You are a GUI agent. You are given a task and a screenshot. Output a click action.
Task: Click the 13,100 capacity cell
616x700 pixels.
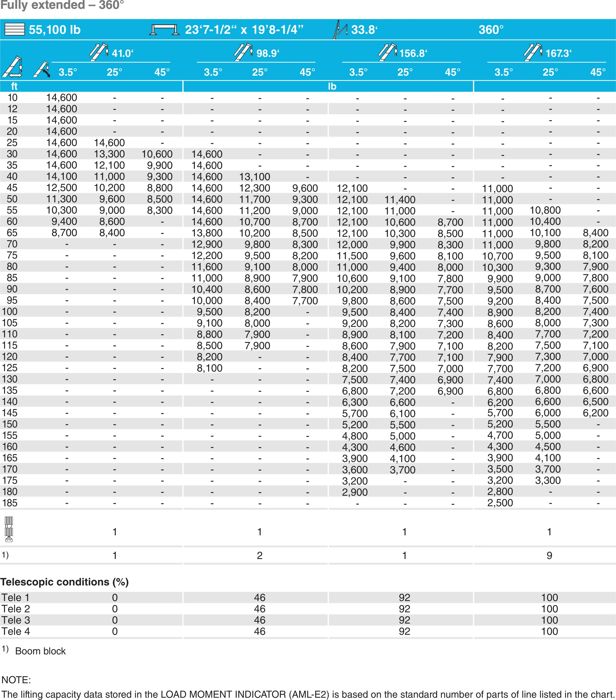tap(255, 177)
